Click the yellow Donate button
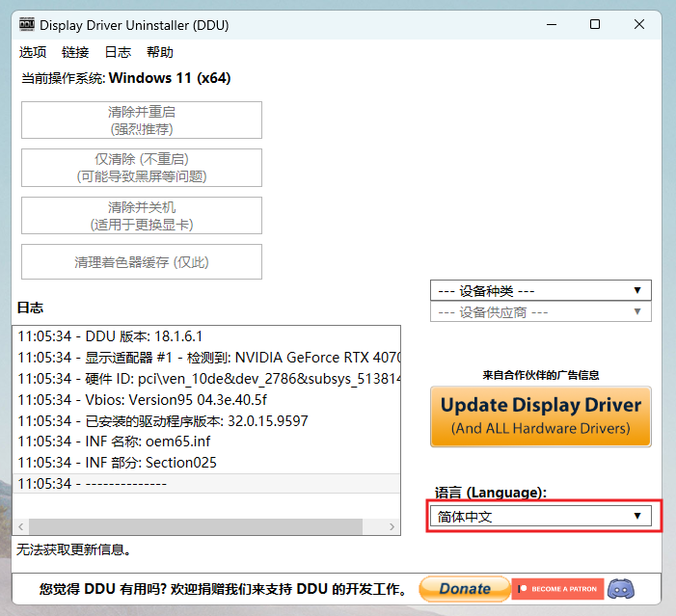 465,589
